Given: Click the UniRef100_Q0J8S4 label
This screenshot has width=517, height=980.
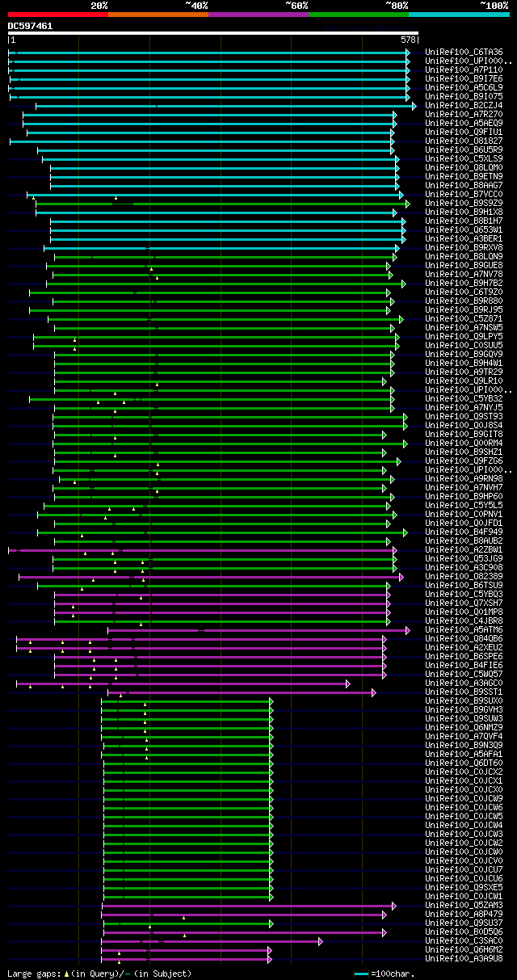Looking at the screenshot, I should click(464, 425).
